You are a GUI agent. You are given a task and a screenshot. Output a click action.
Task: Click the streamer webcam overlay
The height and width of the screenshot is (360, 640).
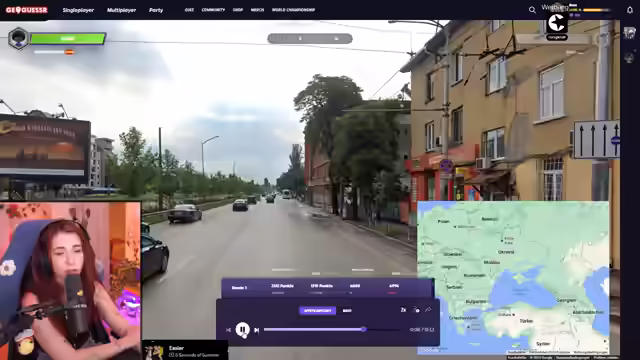point(70,281)
